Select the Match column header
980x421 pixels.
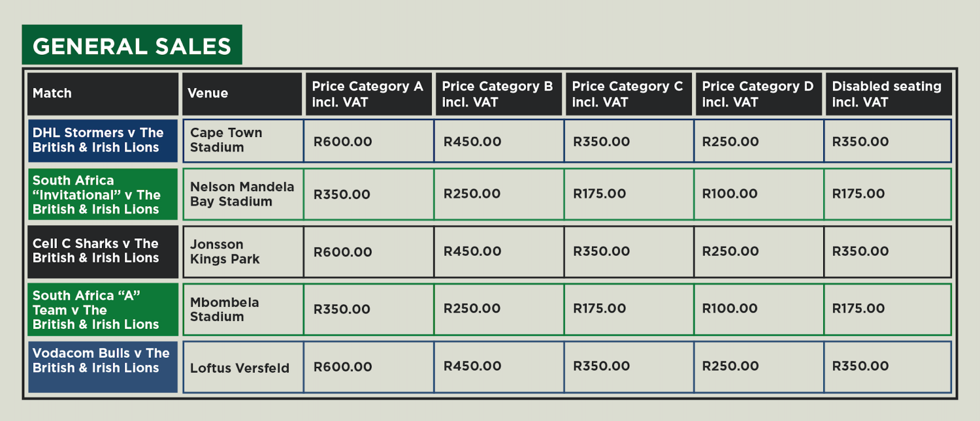pos(103,94)
